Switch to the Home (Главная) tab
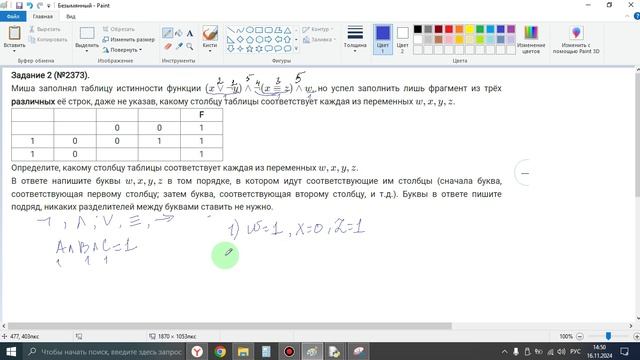 (42, 16)
